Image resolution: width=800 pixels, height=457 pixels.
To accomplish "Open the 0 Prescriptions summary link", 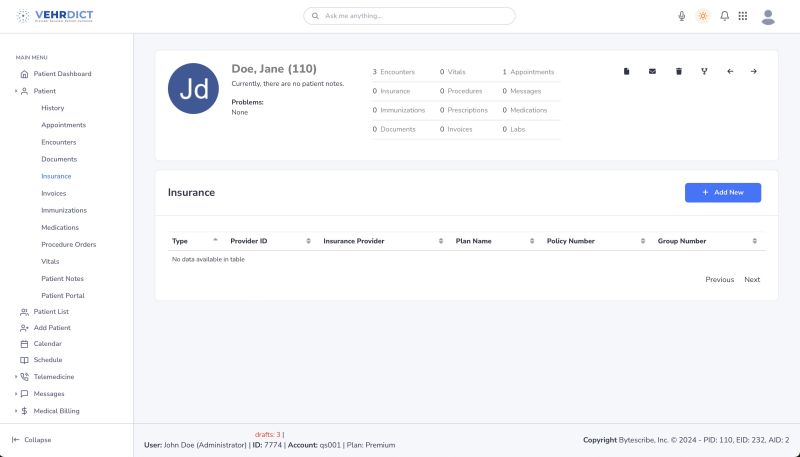I will tap(464, 110).
